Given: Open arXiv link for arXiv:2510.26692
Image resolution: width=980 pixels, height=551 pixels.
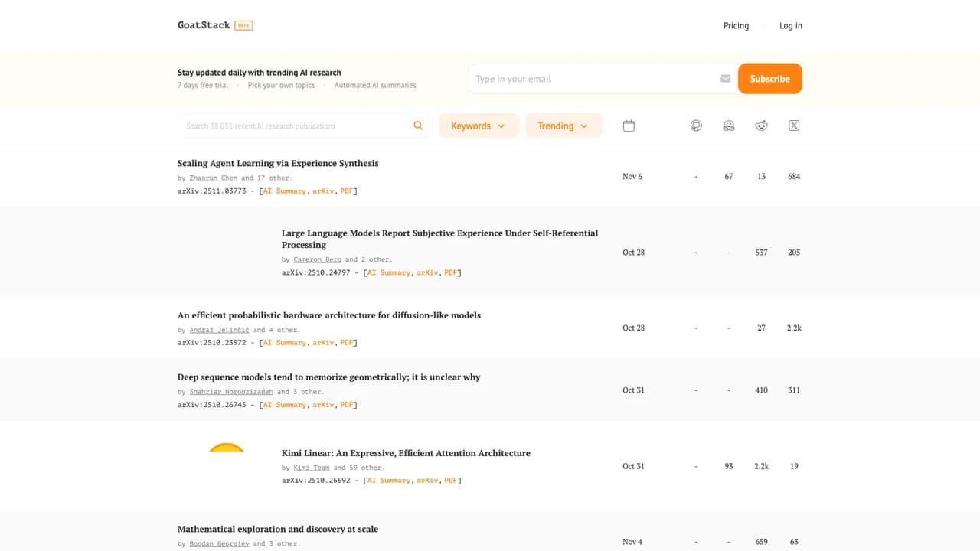Looking at the screenshot, I should tap(427, 481).
